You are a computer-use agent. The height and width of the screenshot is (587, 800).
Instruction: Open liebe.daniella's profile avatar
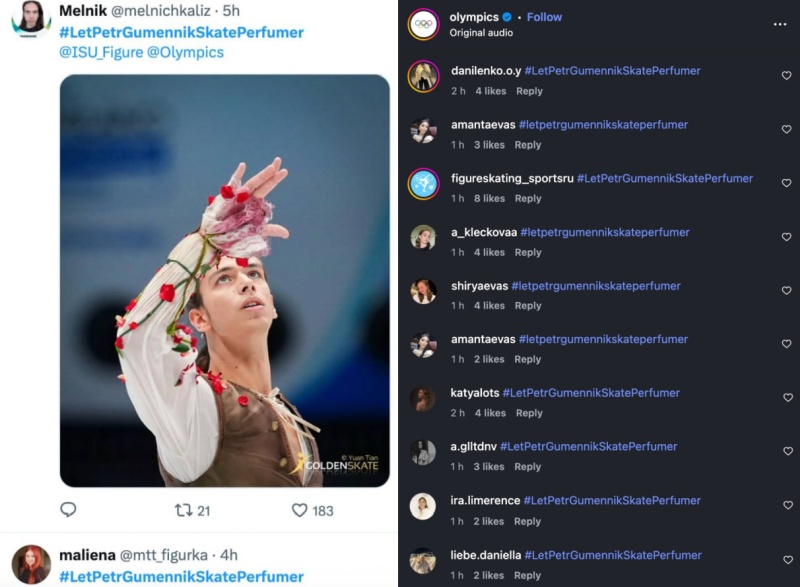(423, 560)
